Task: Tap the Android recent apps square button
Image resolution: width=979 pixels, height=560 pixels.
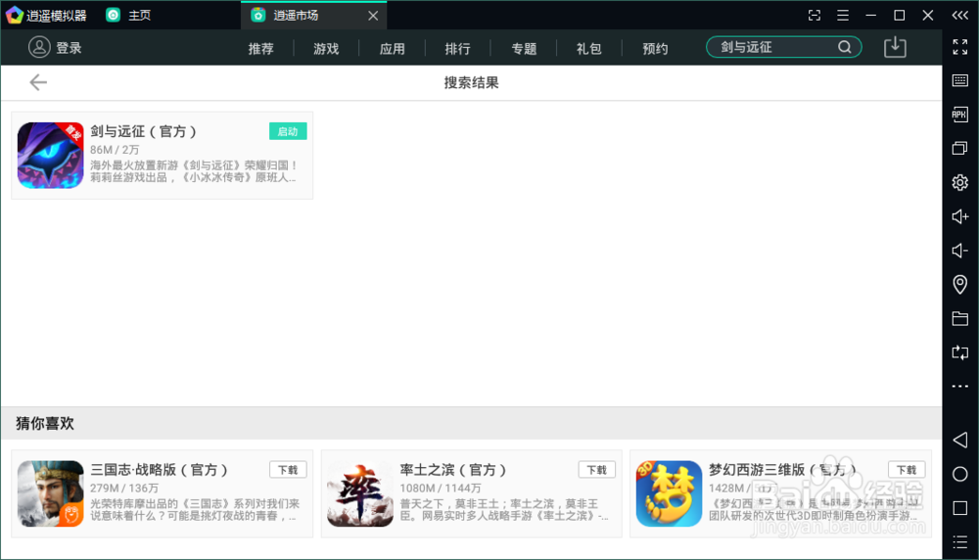Action: coord(959,507)
